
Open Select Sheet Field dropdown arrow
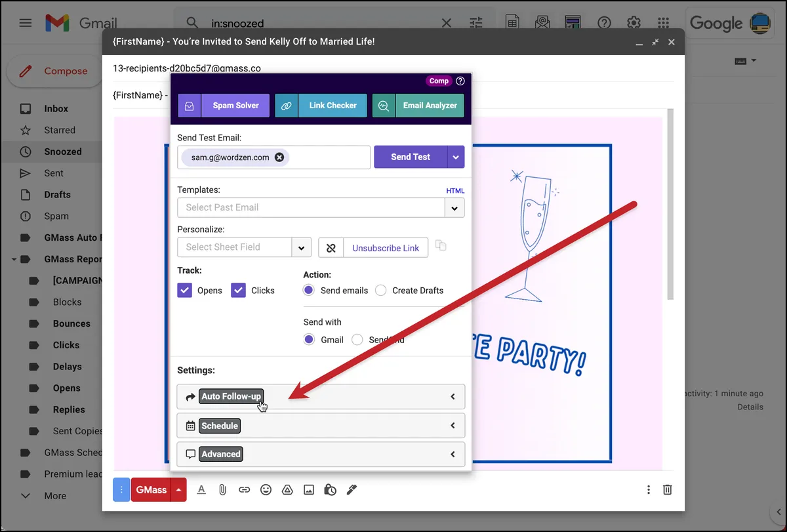point(301,247)
